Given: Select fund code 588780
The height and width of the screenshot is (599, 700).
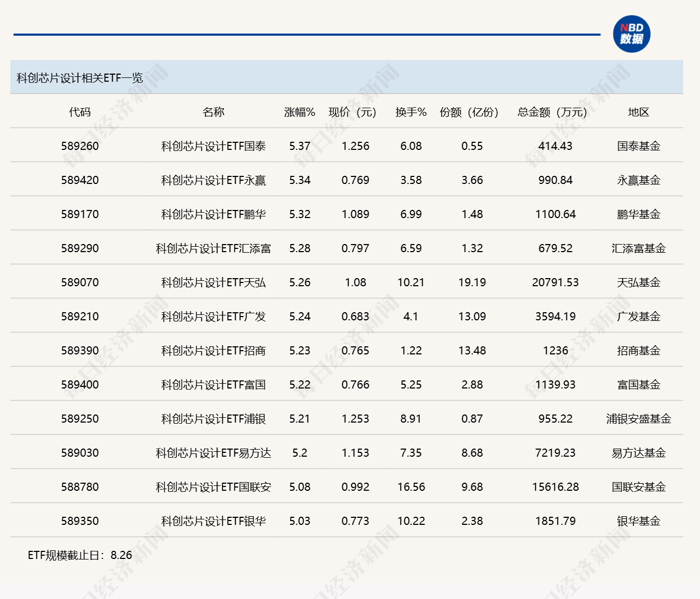Looking at the screenshot, I should (x=80, y=487).
